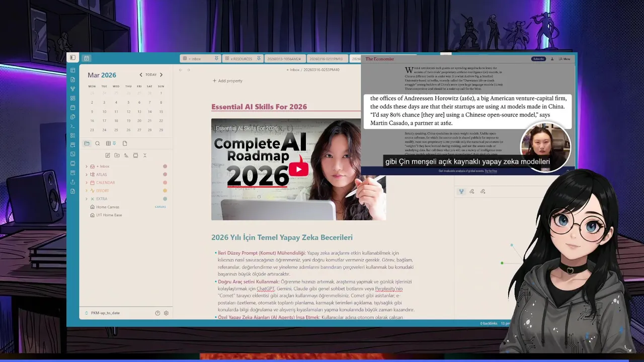Select calendar day 29

[161, 130]
